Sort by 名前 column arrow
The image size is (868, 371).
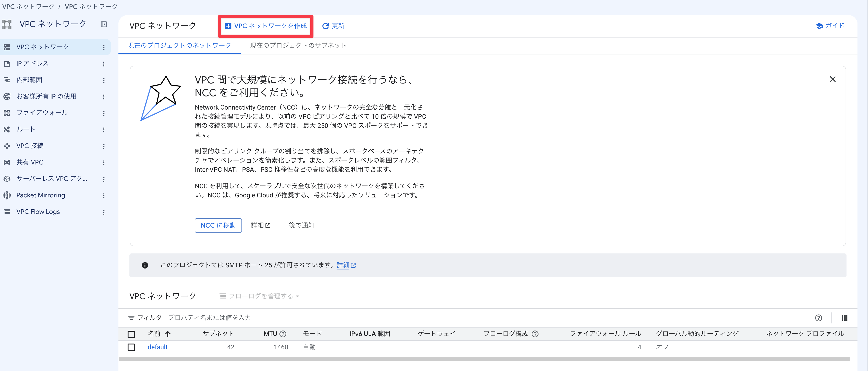pos(168,334)
